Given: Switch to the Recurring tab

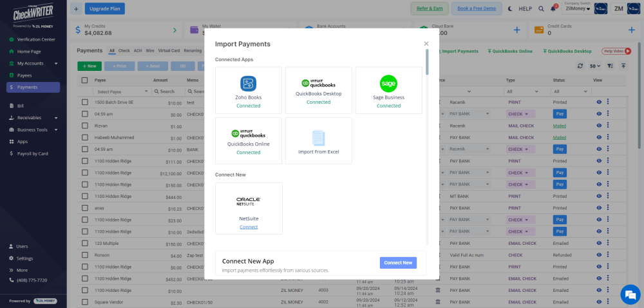Looking at the screenshot, I should [193, 51].
